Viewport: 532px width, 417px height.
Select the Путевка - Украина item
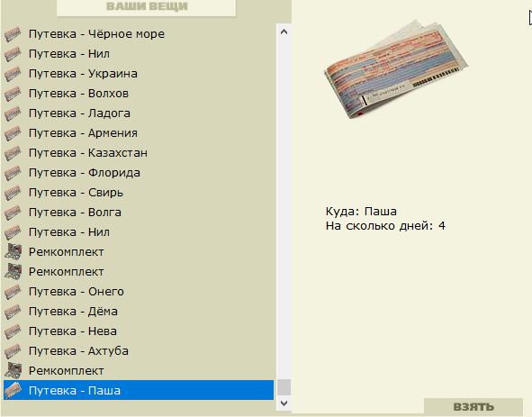(x=139, y=74)
